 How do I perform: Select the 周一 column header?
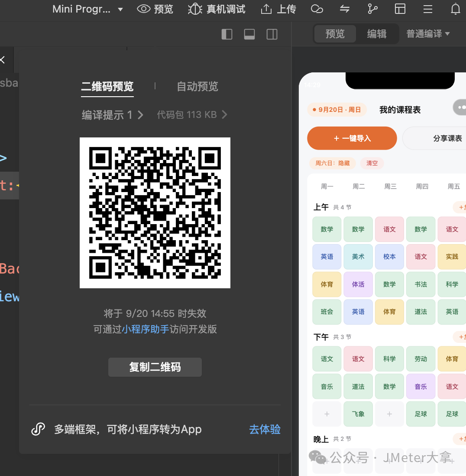[327, 186]
